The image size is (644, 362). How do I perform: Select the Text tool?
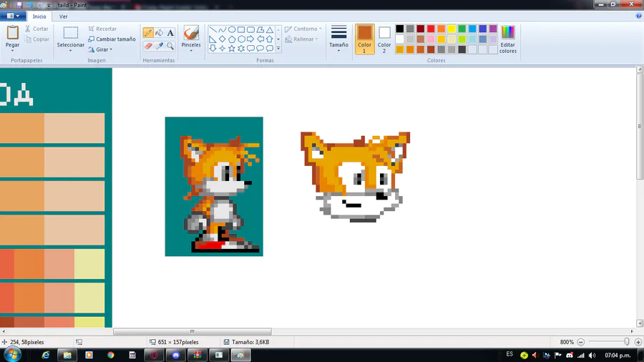tap(170, 33)
